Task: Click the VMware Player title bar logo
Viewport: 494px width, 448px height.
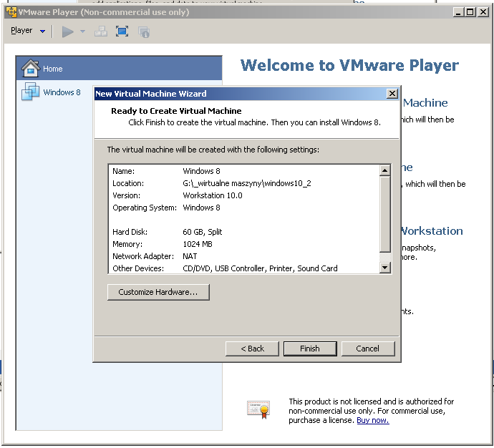Action: tap(11, 12)
